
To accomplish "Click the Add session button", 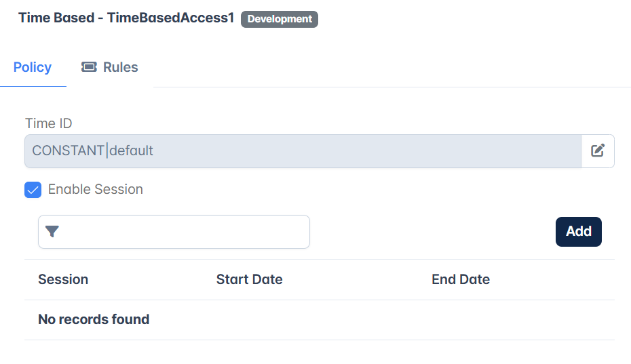I will pos(578,232).
